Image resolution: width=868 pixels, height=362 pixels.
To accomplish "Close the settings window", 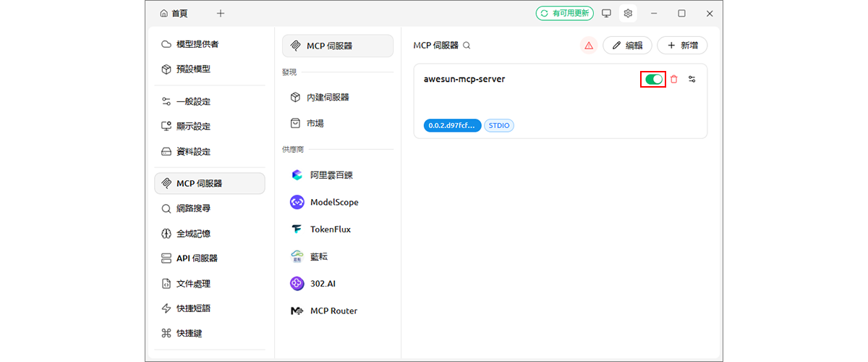I will pyautogui.click(x=710, y=13).
